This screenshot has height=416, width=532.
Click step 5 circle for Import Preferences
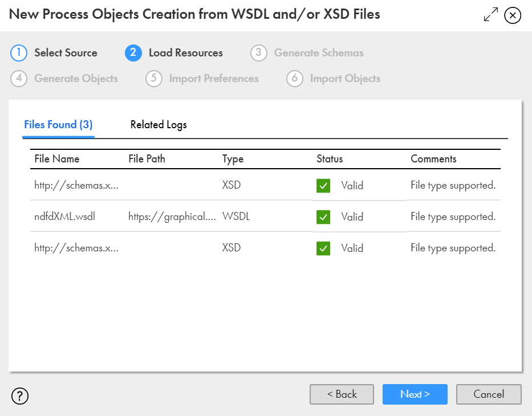click(x=154, y=79)
